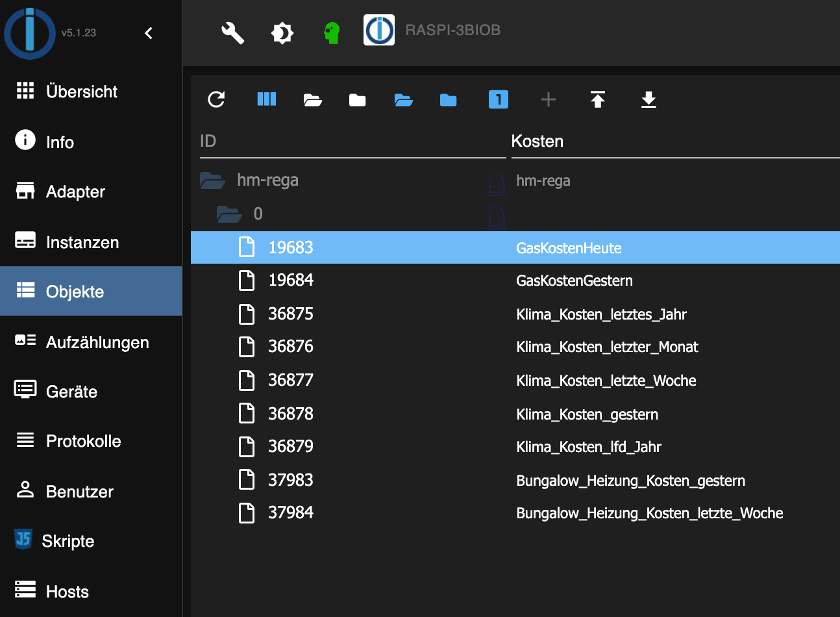Screen dimensions: 840x617
Task: Click the blue depth level 1 icon
Action: coord(499,99)
